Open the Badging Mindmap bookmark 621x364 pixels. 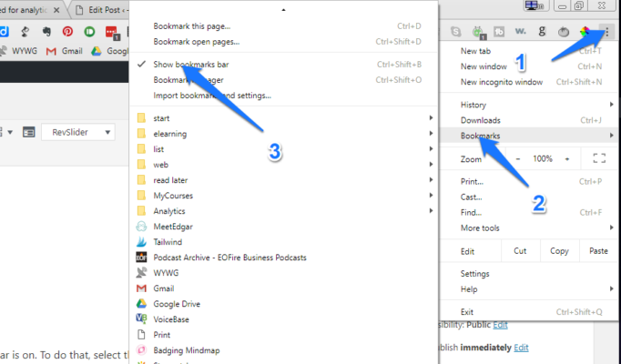click(x=186, y=350)
